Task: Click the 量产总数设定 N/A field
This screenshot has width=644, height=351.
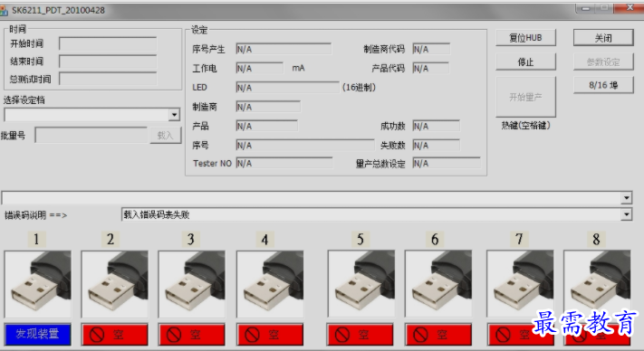Action: pos(447,163)
